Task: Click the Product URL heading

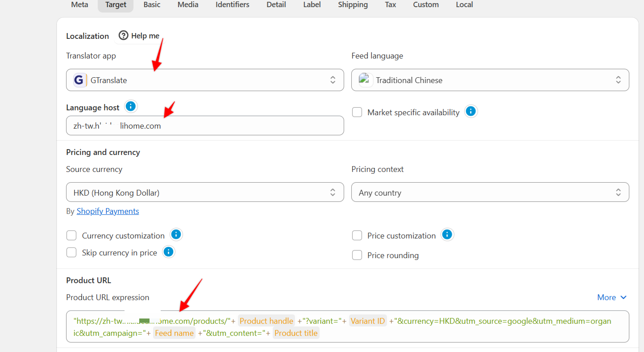Action: 88,281
